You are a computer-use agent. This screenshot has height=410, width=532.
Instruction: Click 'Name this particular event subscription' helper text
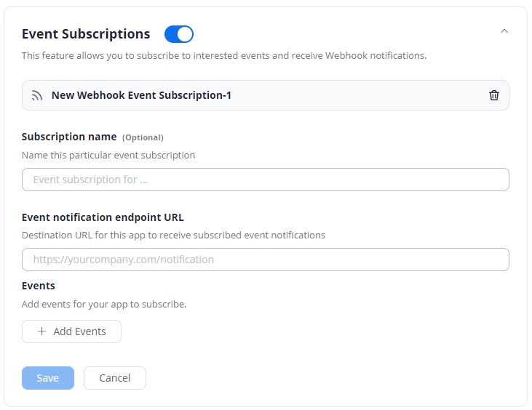(x=108, y=155)
